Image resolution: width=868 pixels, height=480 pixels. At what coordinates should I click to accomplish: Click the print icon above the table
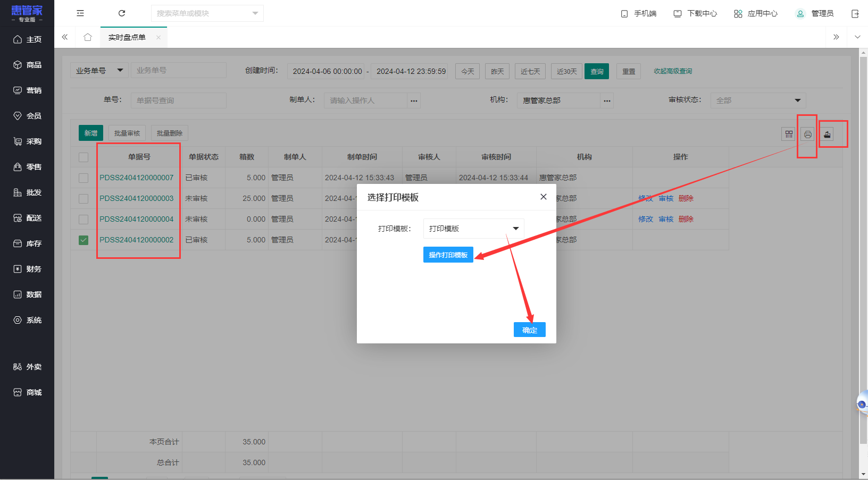807,134
